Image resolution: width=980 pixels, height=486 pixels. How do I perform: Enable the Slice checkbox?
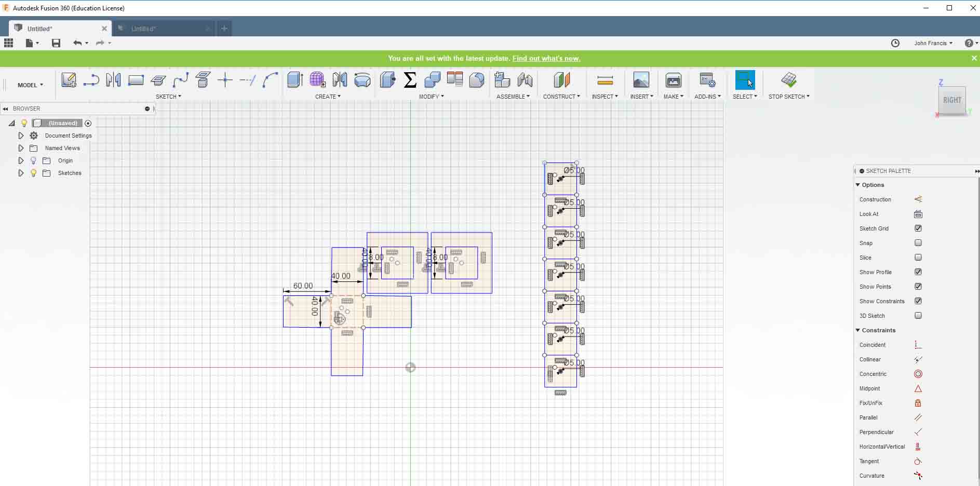pyautogui.click(x=918, y=258)
